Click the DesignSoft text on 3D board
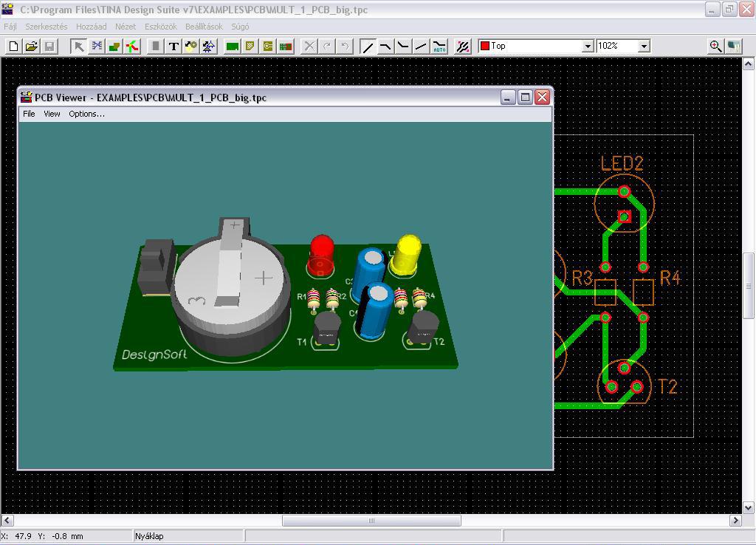Image resolution: width=756 pixels, height=545 pixels. point(154,354)
